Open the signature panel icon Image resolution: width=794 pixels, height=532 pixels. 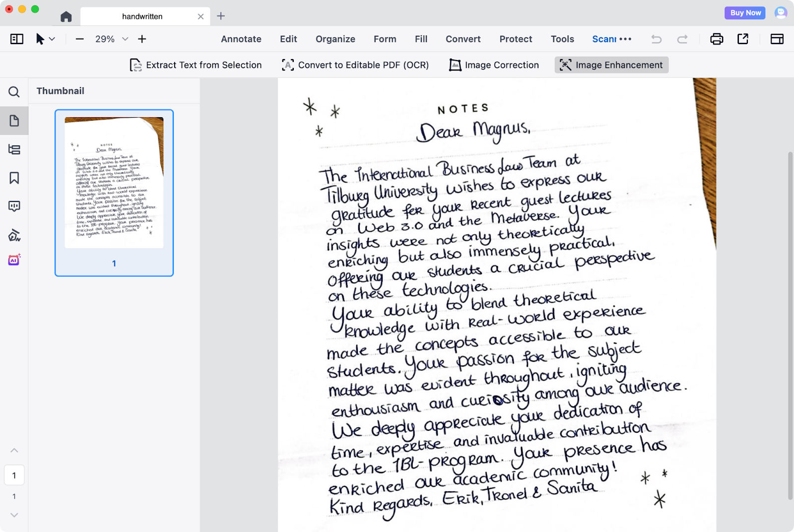(x=14, y=235)
